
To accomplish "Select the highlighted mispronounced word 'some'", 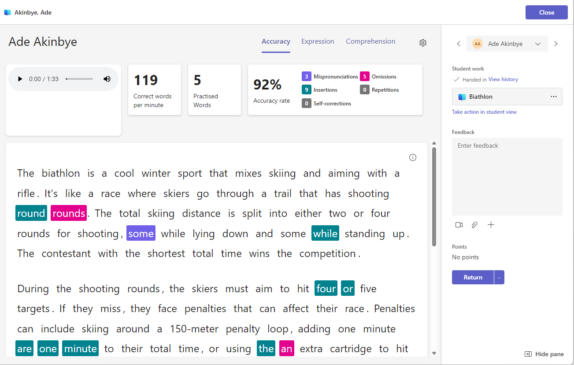I will (x=141, y=234).
